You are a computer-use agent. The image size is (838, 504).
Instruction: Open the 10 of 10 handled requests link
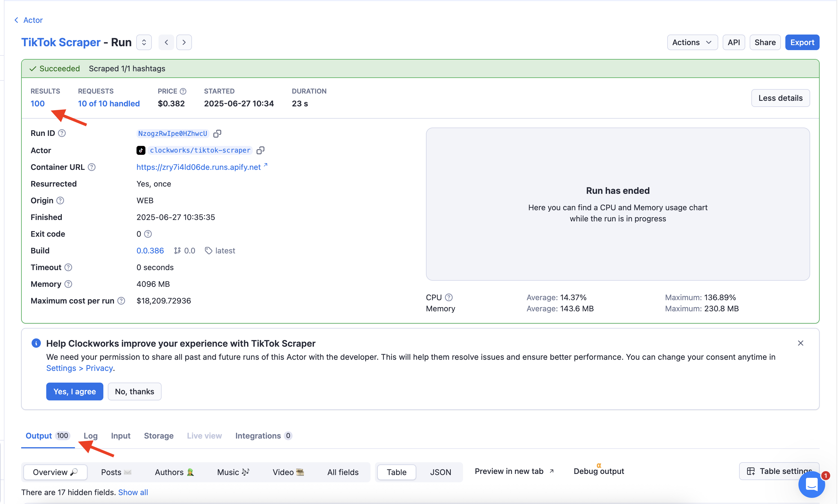(x=109, y=104)
